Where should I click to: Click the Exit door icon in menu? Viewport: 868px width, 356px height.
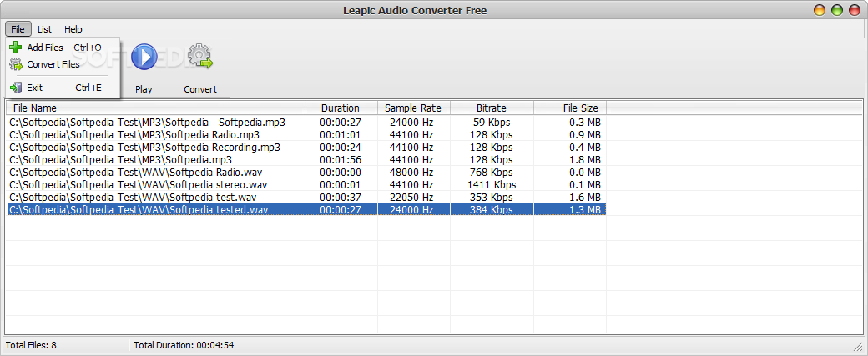(16, 88)
